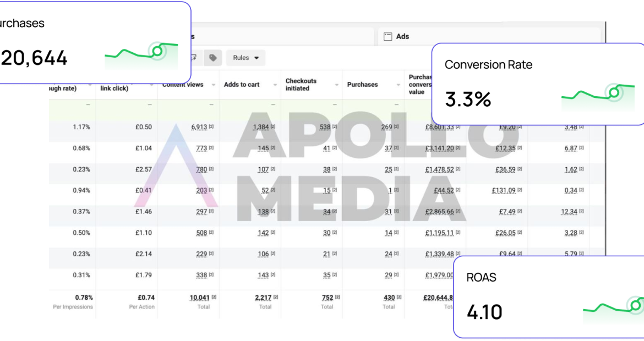Select the £2.57 cost cell
The width and height of the screenshot is (644, 341).
[144, 169]
